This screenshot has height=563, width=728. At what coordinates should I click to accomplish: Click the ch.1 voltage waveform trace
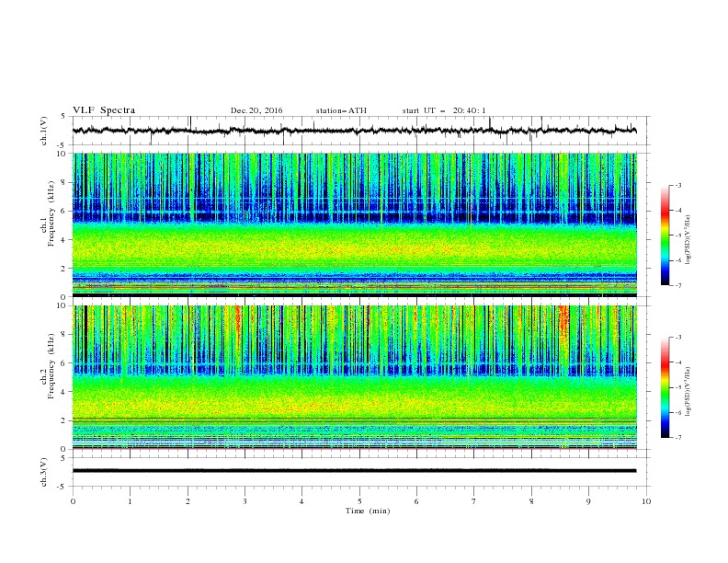pos(354,131)
